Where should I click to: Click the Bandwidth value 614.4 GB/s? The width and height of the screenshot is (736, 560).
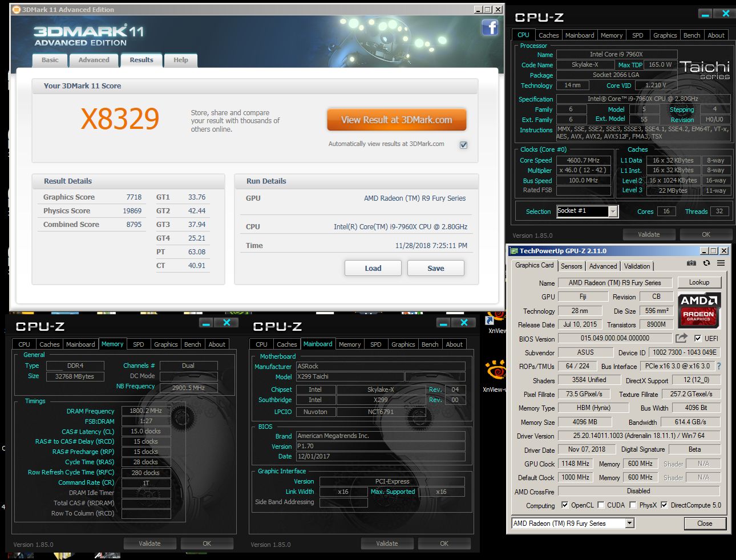[690, 422]
